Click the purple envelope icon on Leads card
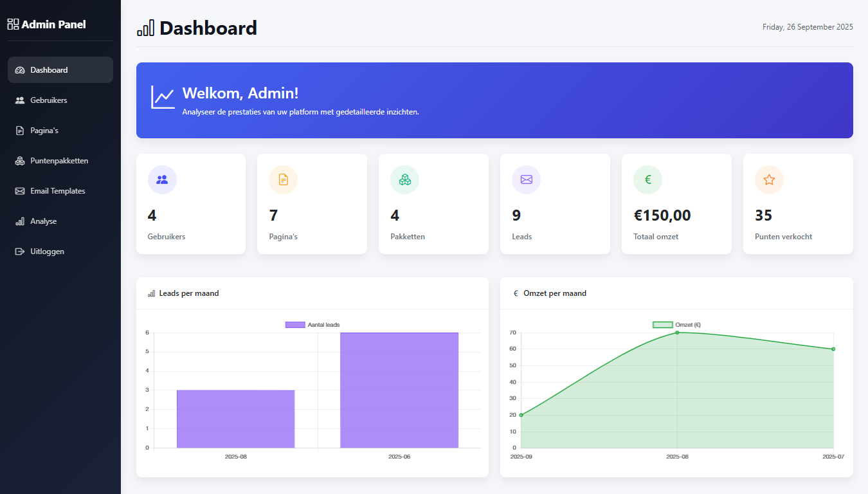The height and width of the screenshot is (494, 868). (527, 179)
